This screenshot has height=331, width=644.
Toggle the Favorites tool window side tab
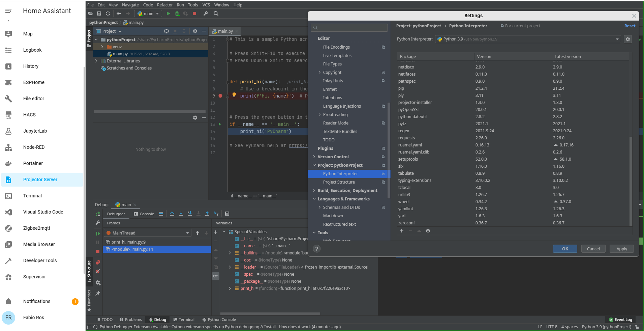coord(89,300)
